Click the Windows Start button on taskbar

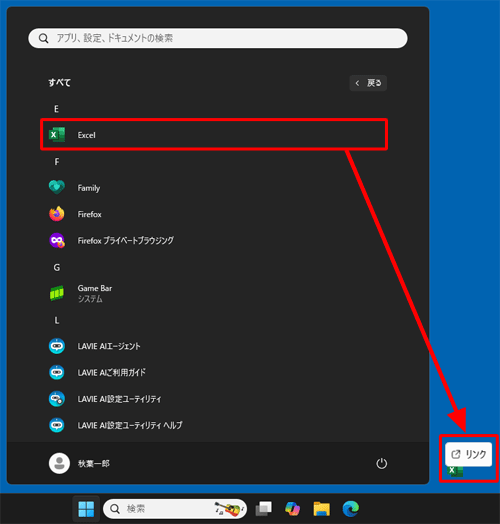pos(86,509)
